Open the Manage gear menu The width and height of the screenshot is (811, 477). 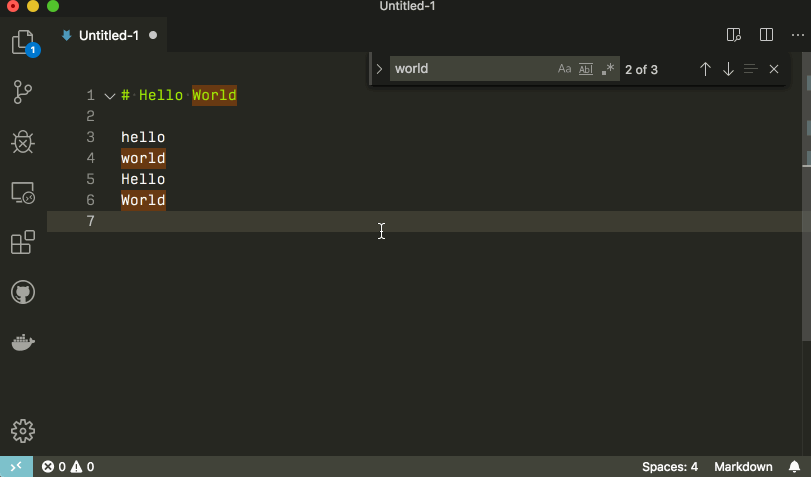(23, 431)
